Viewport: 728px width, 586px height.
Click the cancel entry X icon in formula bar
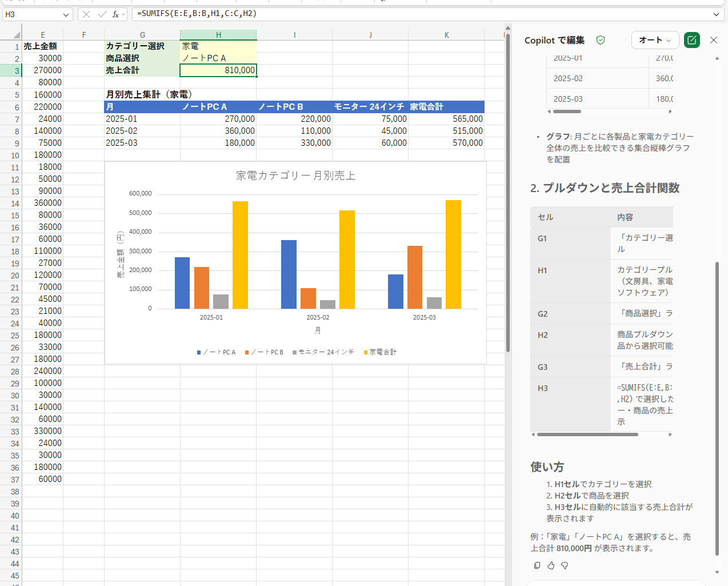[86, 14]
